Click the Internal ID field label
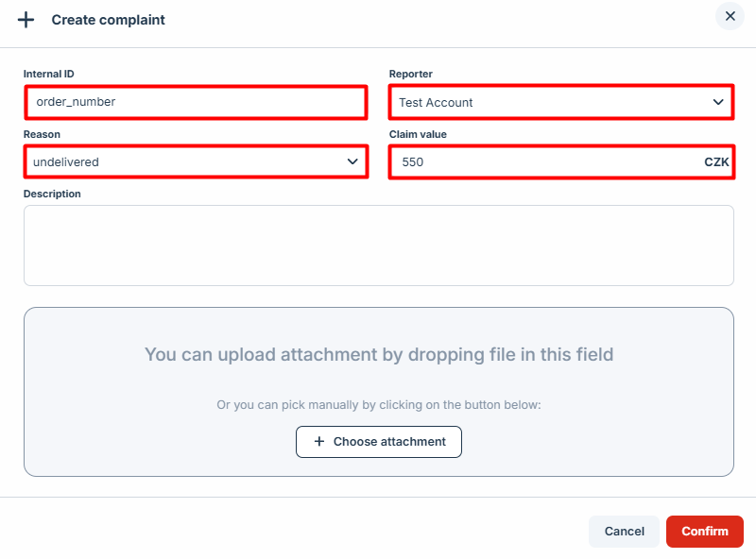 click(48, 74)
